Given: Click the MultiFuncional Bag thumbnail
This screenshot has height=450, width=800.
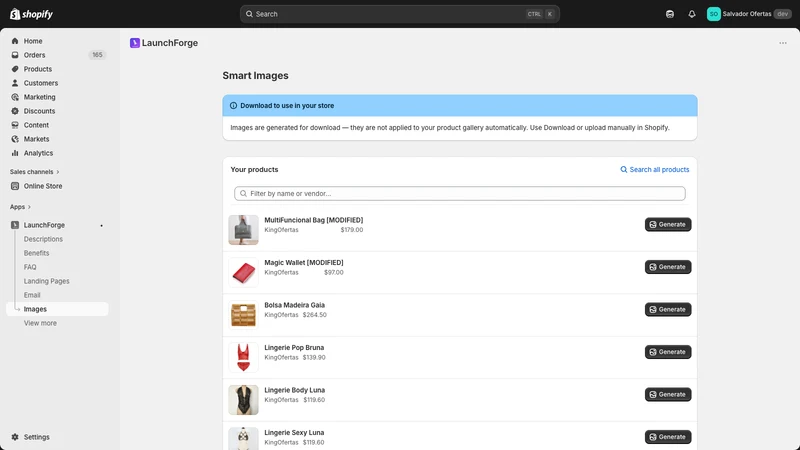Looking at the screenshot, I should pos(243,230).
